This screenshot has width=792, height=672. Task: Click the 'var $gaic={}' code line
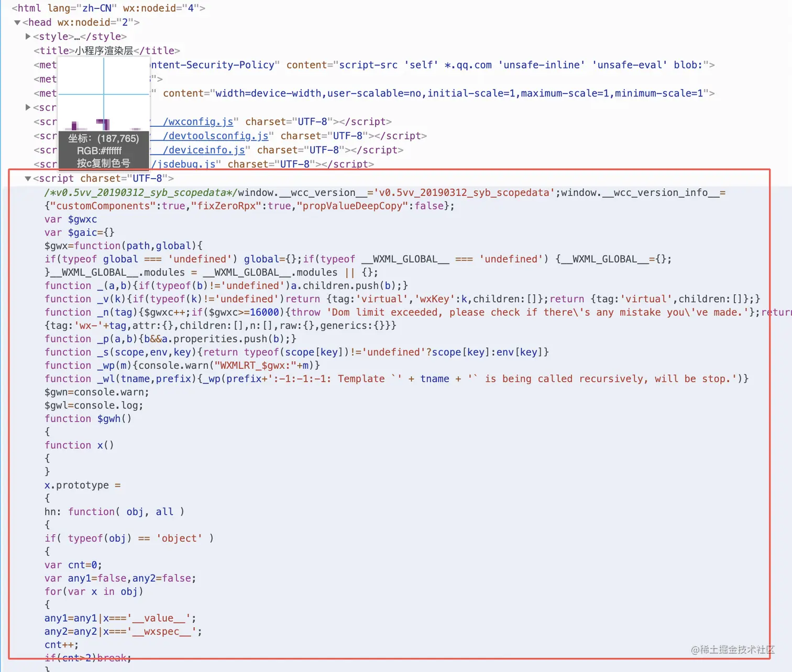tap(80, 233)
